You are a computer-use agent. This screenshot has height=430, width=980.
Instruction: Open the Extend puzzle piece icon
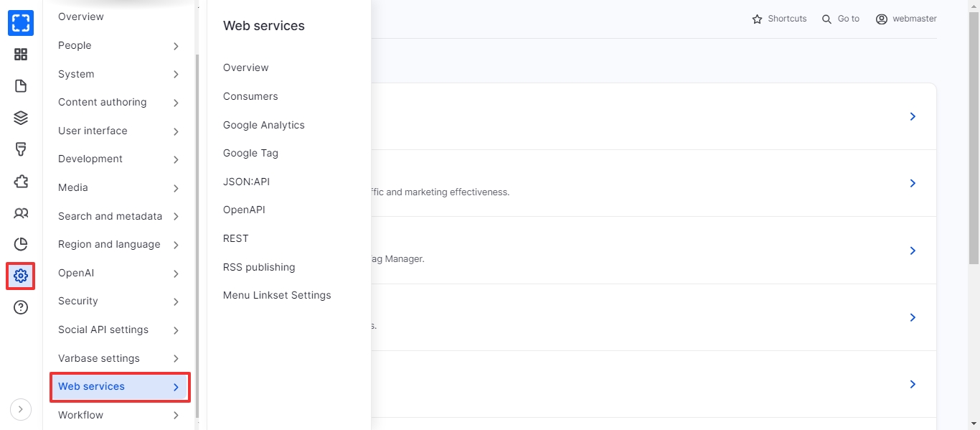click(x=21, y=181)
